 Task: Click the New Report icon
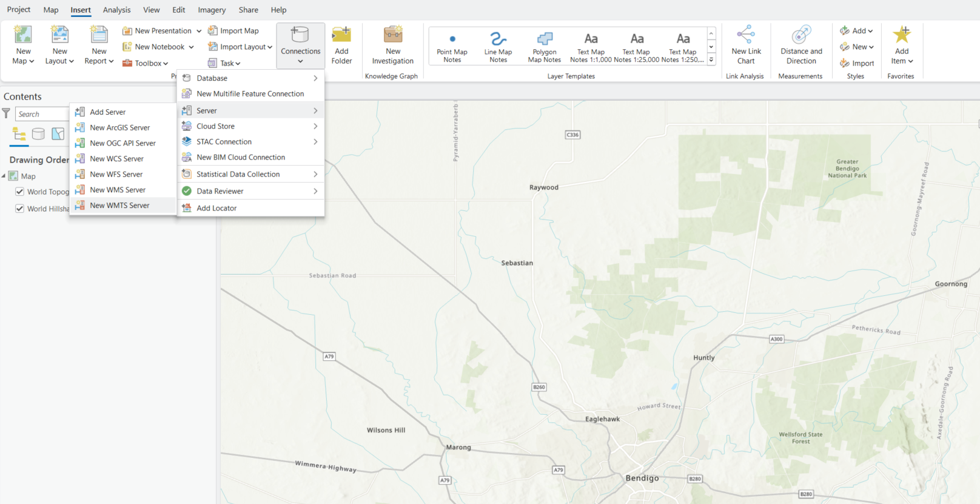99,35
